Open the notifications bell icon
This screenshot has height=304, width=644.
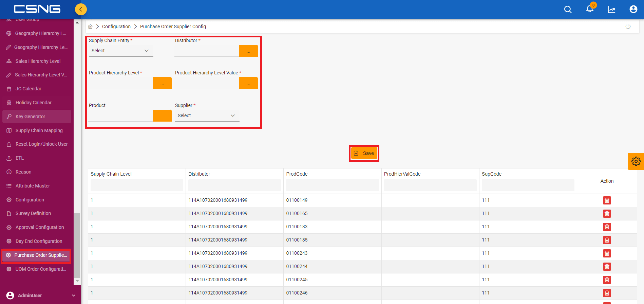pos(590,9)
